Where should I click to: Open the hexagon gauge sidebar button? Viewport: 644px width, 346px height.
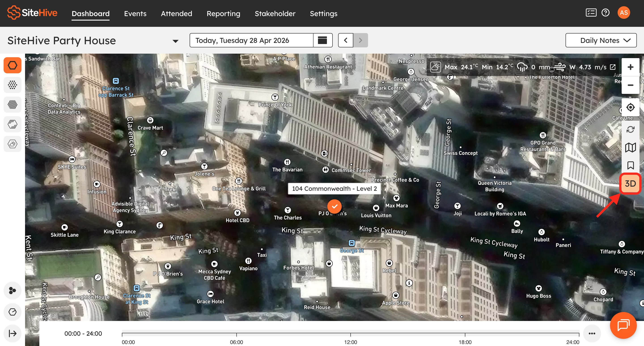click(x=13, y=312)
